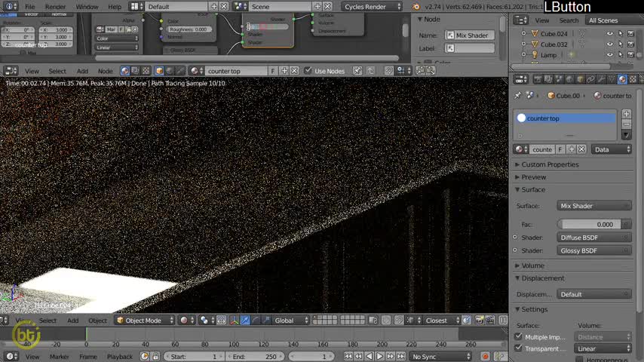644x362 pixels.
Task: Hide Cube.024 with its eye icon
Action: click(x=609, y=34)
